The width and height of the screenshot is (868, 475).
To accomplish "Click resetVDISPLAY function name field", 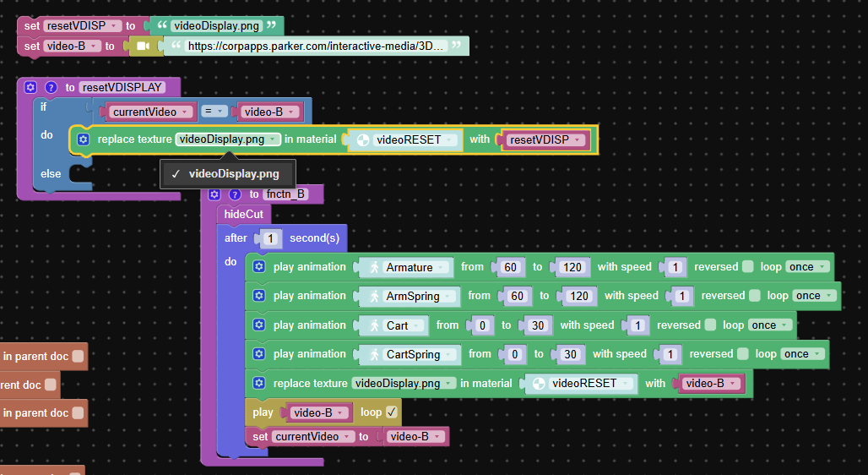I will pos(122,87).
